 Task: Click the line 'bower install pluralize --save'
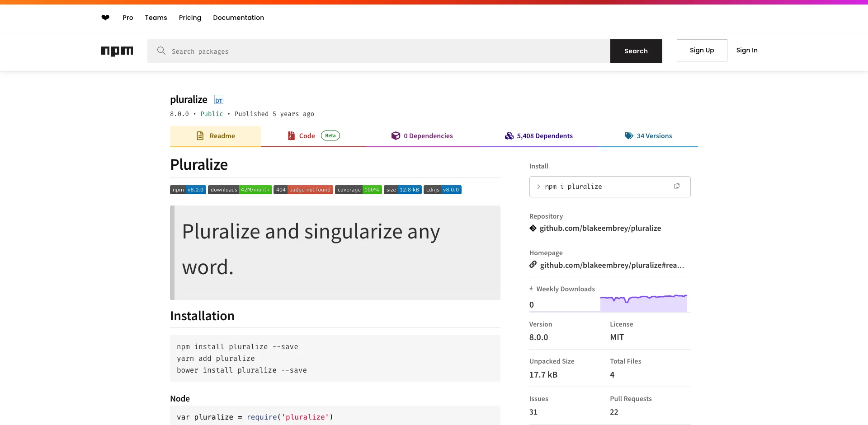242,370
